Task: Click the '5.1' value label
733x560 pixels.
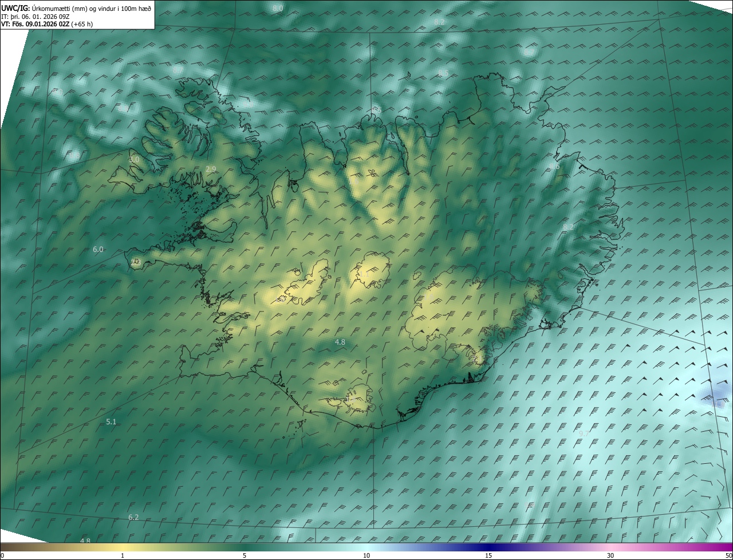Action: pyautogui.click(x=111, y=422)
